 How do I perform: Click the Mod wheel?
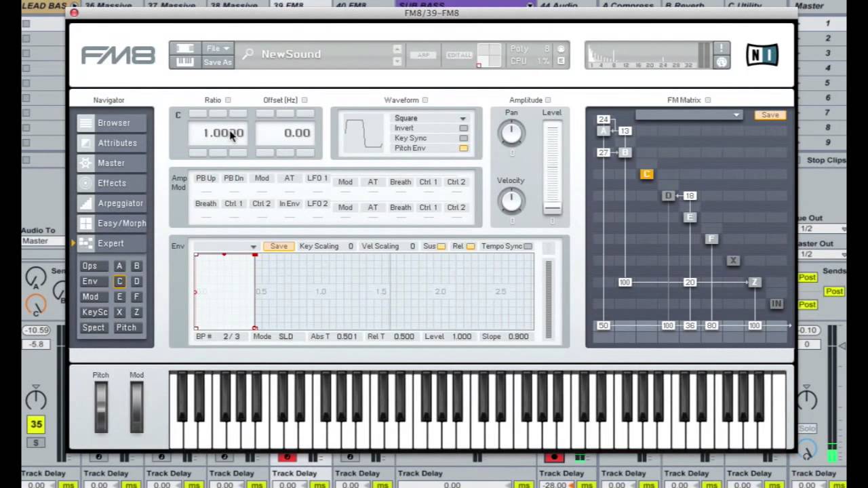click(x=136, y=407)
